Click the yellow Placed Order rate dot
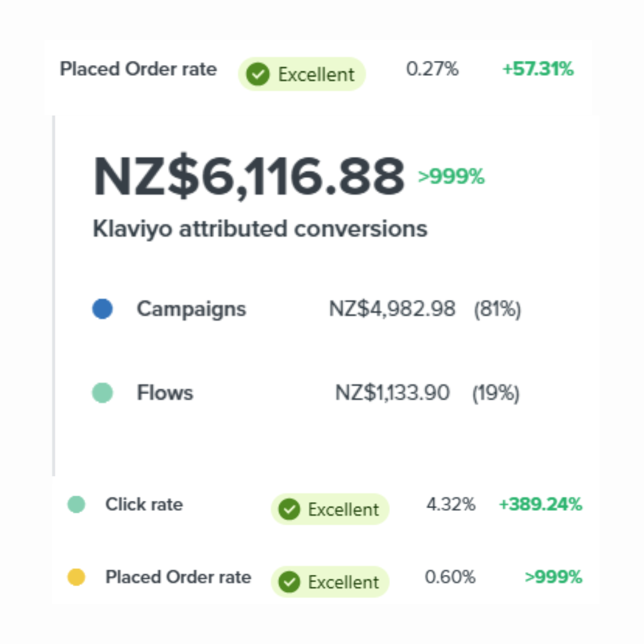This screenshot has width=644, height=644. coord(76,577)
